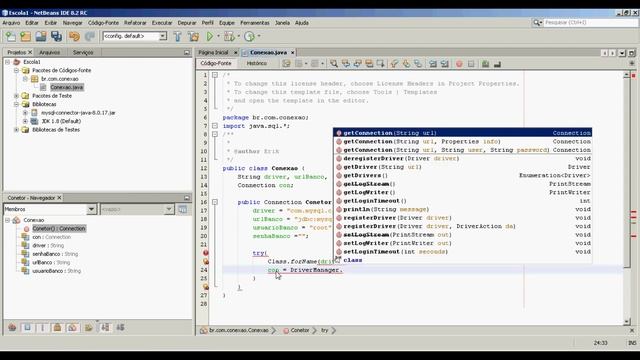Image resolution: width=640 pixels, height=360 pixels.
Task: Click br.com.conexao.Conexao breadcrumb
Action: click(x=239, y=330)
